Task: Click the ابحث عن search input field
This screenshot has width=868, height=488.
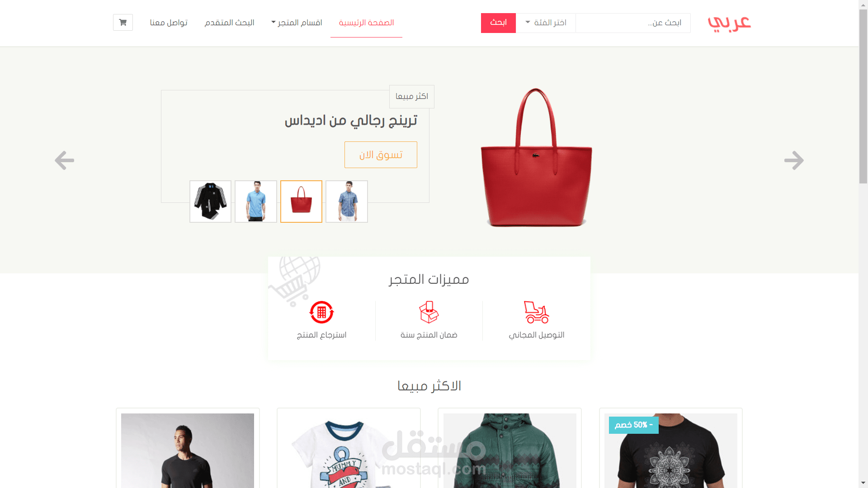Action: point(633,23)
